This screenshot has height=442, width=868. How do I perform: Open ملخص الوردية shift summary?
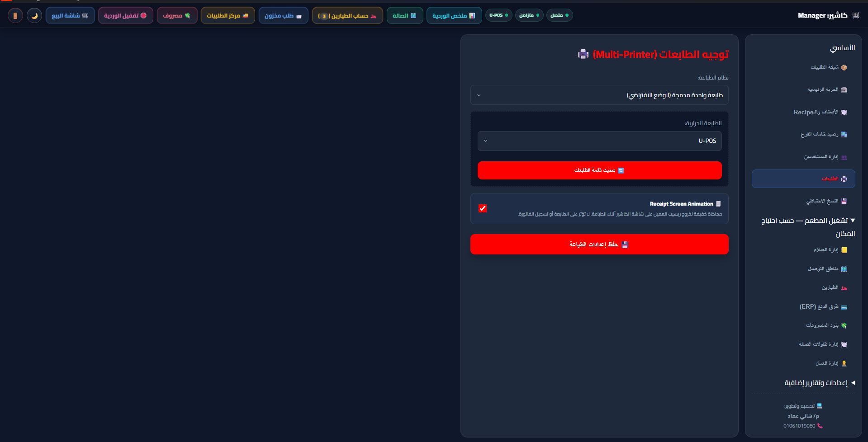[454, 15]
